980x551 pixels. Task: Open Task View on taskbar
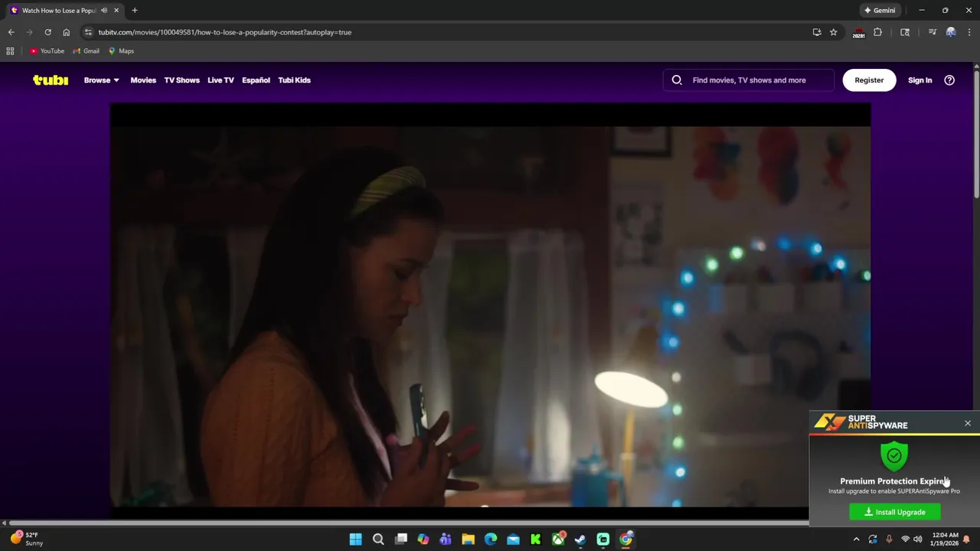401,540
